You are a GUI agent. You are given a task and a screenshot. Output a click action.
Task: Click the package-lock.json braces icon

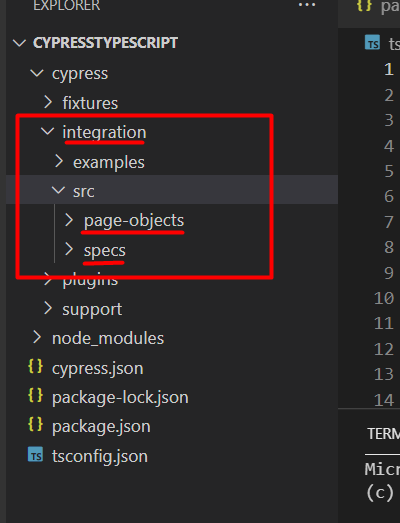tap(35, 396)
